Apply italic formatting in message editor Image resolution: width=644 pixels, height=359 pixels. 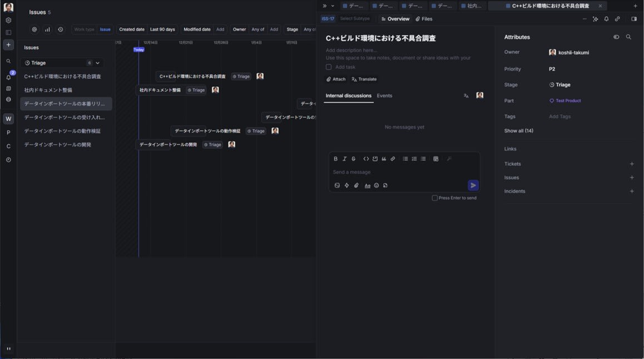pos(345,159)
